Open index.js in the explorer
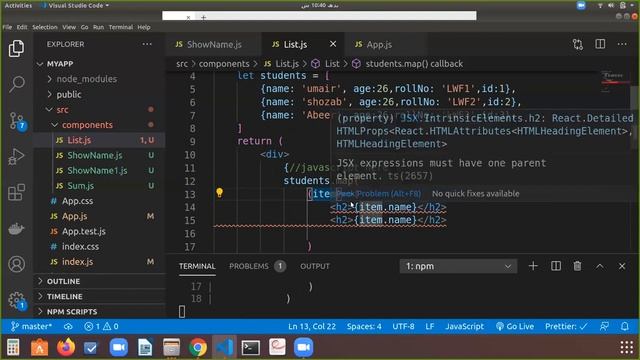This screenshot has height=360, width=640. click(x=77, y=262)
